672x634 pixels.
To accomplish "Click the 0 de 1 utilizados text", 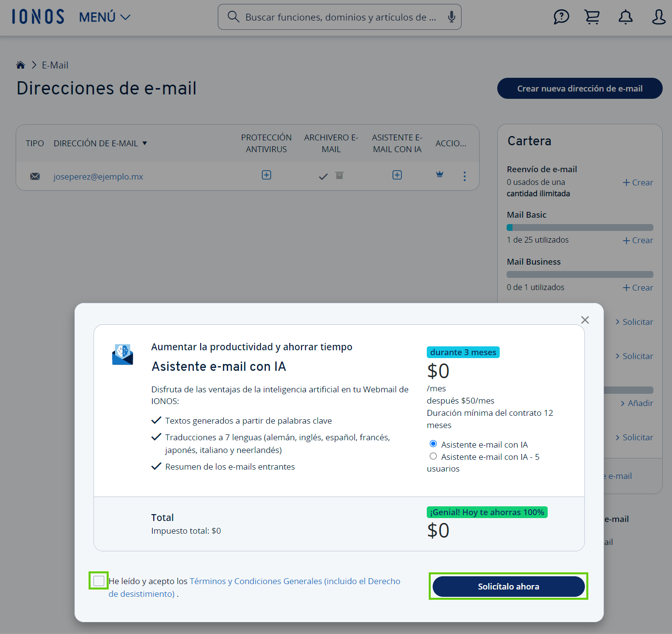I will tap(535, 287).
